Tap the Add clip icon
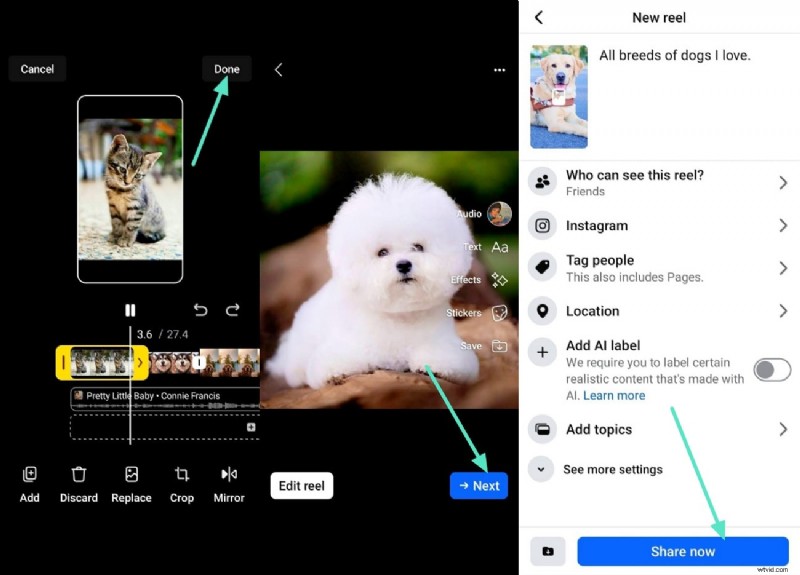 point(30,475)
